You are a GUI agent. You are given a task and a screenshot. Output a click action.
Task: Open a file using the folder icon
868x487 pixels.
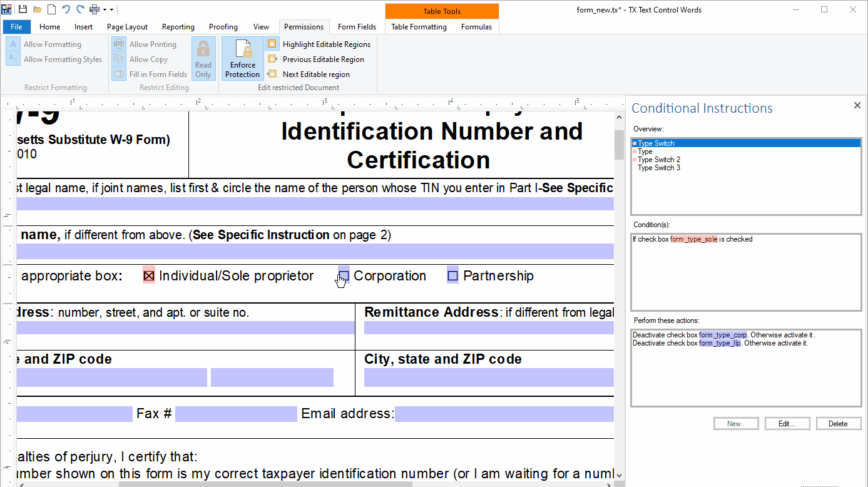(x=38, y=9)
